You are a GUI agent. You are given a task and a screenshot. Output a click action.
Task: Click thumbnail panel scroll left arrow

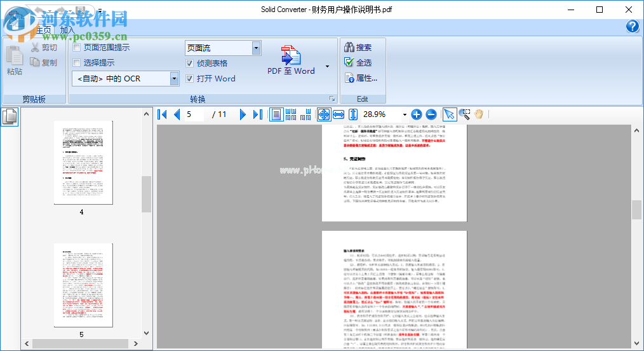point(27,343)
